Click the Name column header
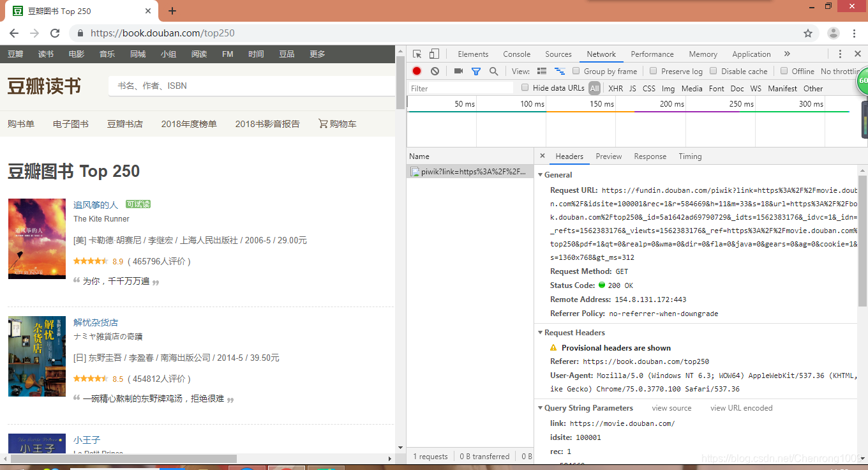 [470, 156]
